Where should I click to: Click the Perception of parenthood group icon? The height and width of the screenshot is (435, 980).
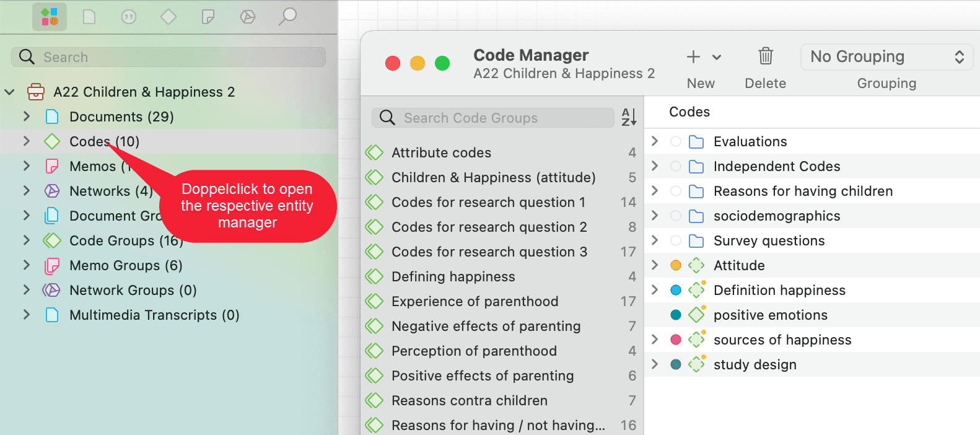coord(374,351)
